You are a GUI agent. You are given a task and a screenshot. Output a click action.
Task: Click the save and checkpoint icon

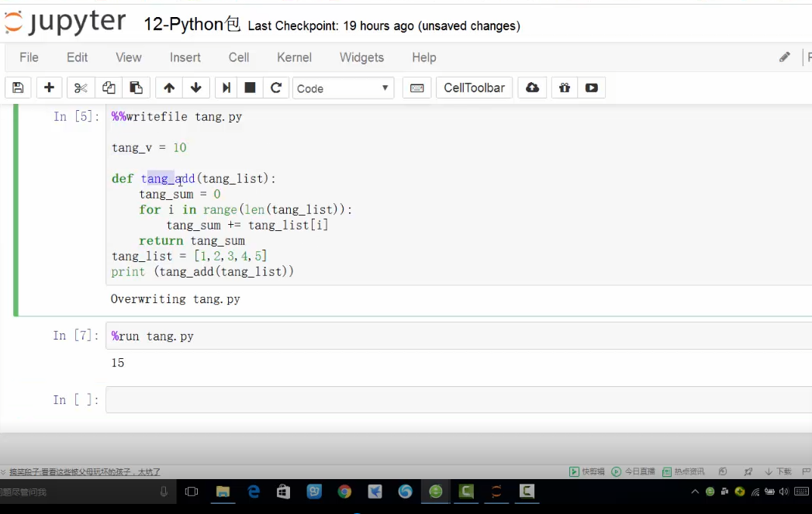pyautogui.click(x=18, y=88)
